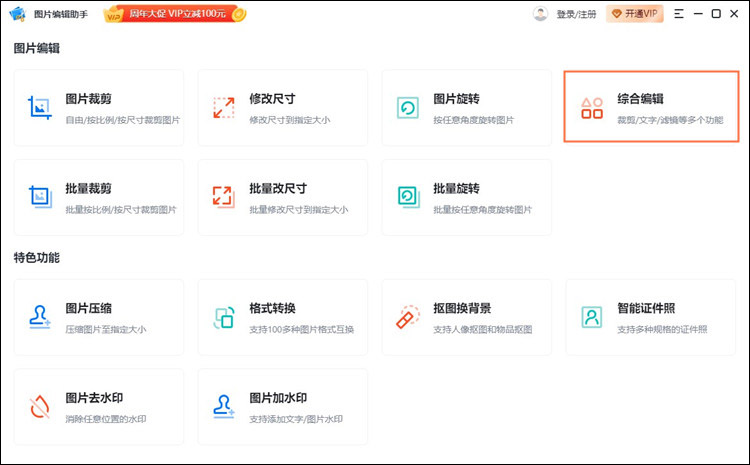The height and width of the screenshot is (465, 750).
Task: Click text 批量按任意角度旋转图片
Action: pyautogui.click(x=483, y=210)
